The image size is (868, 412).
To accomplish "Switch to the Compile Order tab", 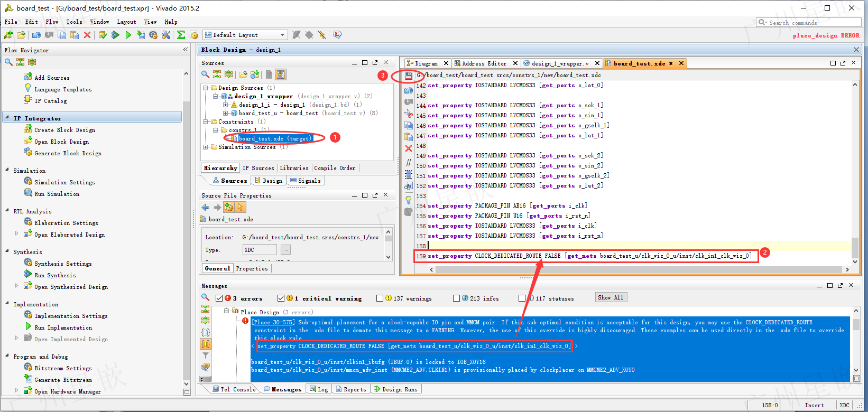I will (335, 168).
